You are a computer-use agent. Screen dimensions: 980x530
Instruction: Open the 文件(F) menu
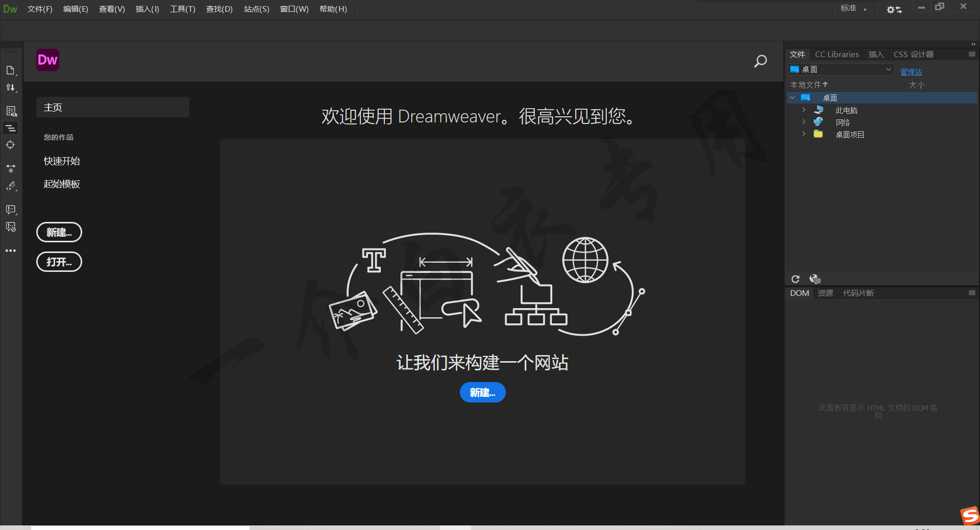40,9
